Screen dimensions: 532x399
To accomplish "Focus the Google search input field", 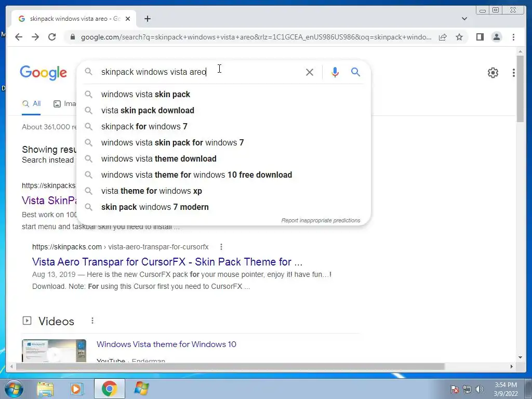I will [200, 72].
